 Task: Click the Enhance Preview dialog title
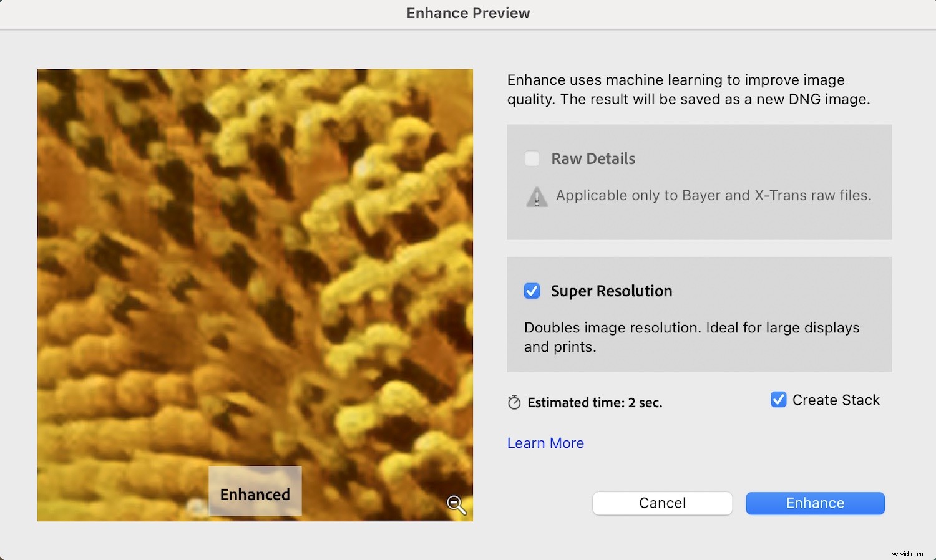coord(468,12)
